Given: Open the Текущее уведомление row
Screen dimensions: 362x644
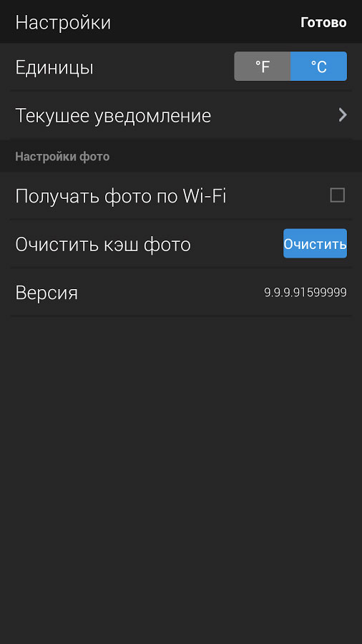Looking at the screenshot, I should [181, 115].
